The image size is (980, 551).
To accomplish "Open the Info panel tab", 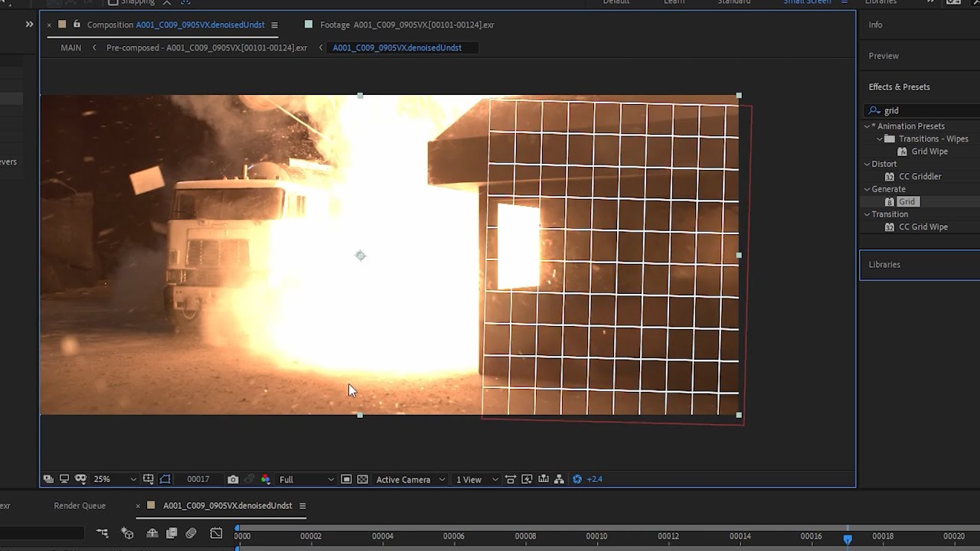I will coord(875,24).
